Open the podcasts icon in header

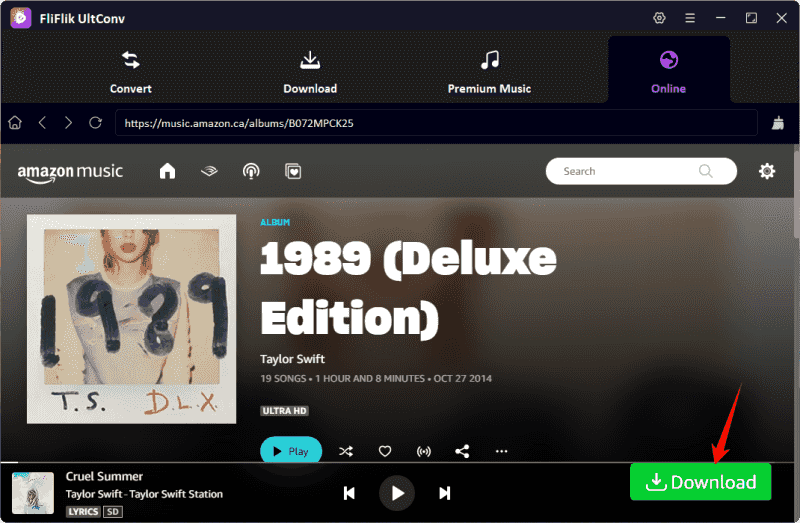click(x=251, y=171)
